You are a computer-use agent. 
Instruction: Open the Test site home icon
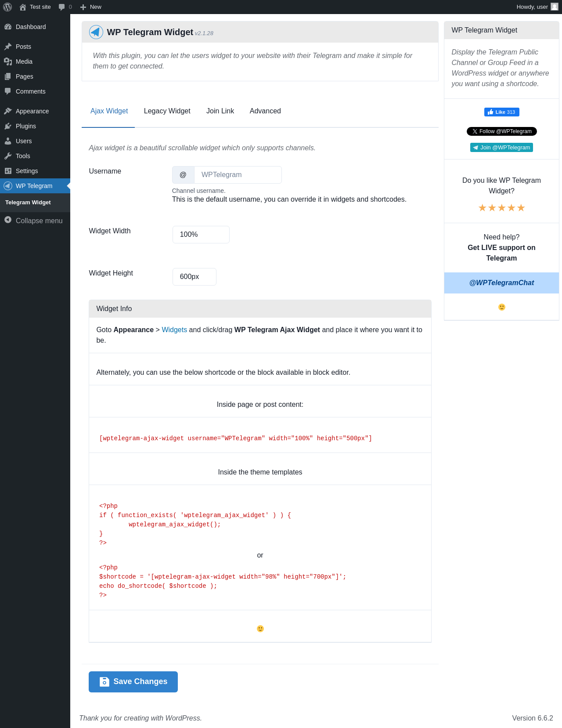click(x=23, y=7)
